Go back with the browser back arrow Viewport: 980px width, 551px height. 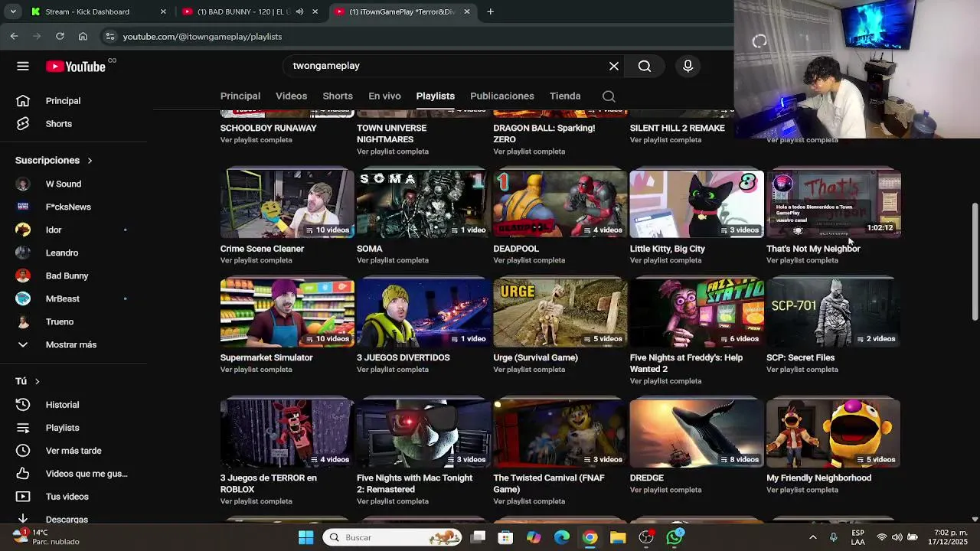point(14,36)
